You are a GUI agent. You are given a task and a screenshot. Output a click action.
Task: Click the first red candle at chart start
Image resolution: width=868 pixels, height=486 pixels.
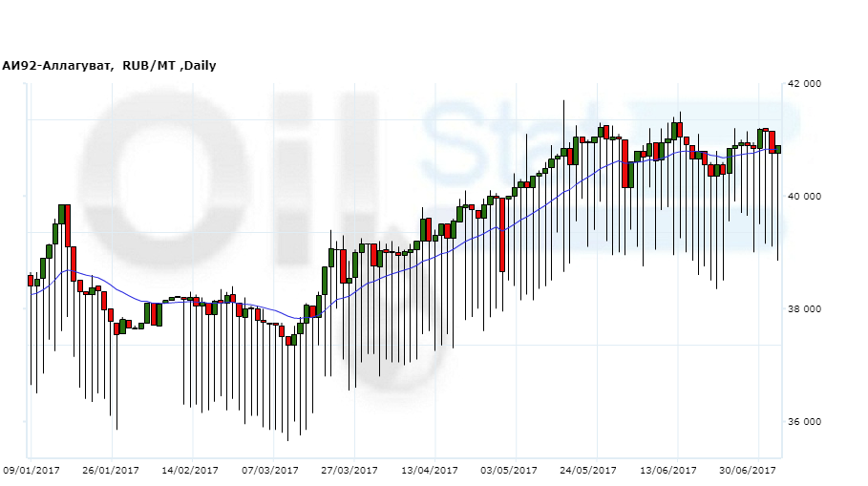click(x=31, y=280)
